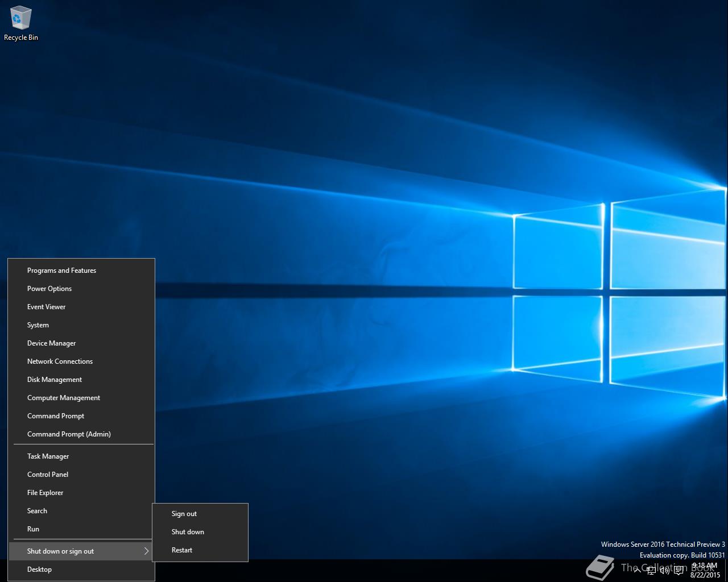Image resolution: width=728 pixels, height=582 pixels.
Task: Select the Desktop menu entry
Action: [x=81, y=569]
